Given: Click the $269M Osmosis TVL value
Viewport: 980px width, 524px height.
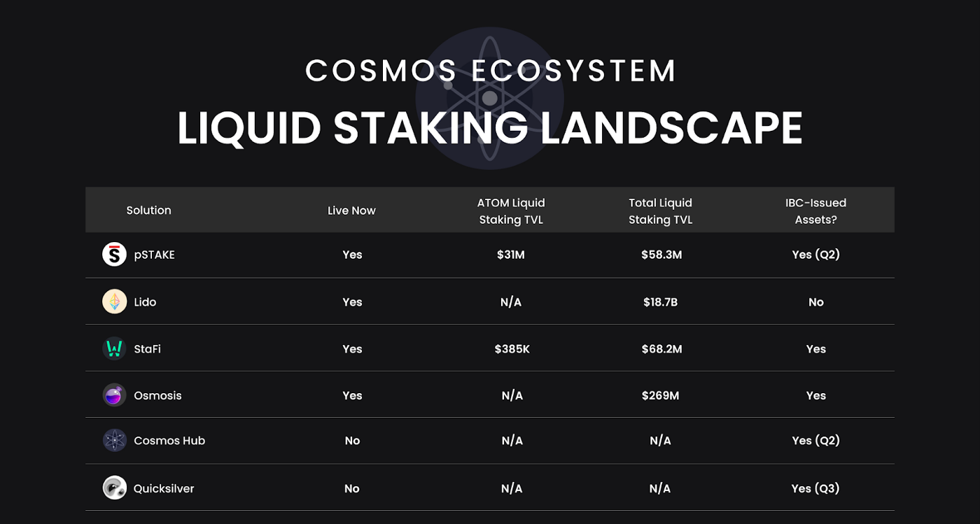Looking at the screenshot, I should click(660, 395).
